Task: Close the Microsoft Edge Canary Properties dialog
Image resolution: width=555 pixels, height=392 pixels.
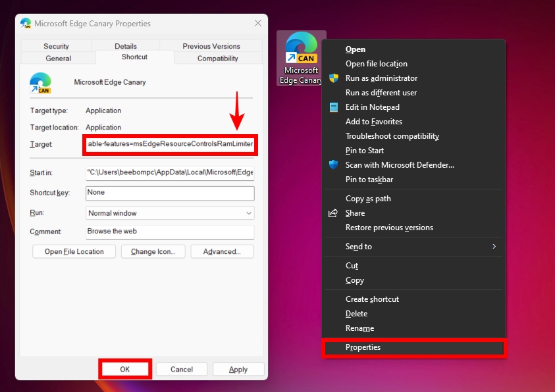Action: click(x=258, y=23)
